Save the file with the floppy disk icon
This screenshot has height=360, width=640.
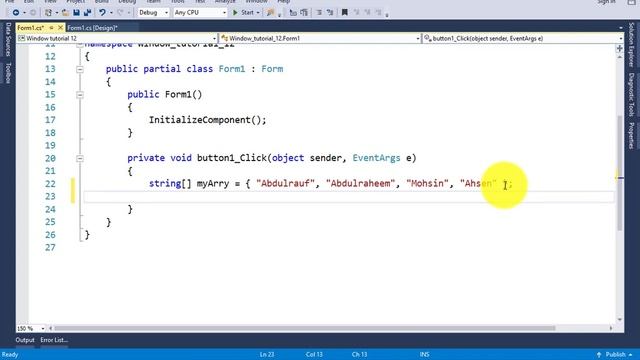click(x=76, y=13)
